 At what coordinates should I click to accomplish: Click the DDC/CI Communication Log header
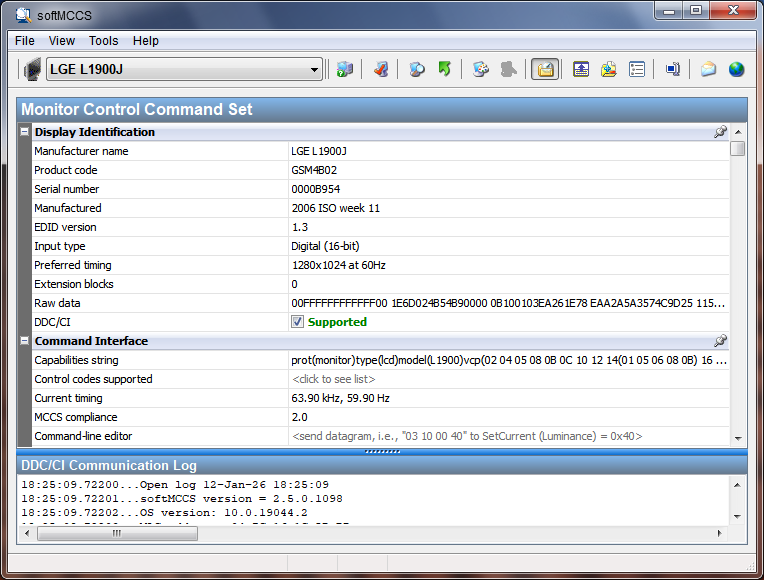click(382, 465)
